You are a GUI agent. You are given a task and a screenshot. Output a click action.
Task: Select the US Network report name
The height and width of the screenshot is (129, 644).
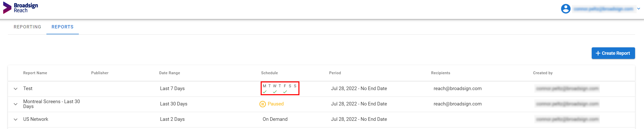(x=36, y=119)
